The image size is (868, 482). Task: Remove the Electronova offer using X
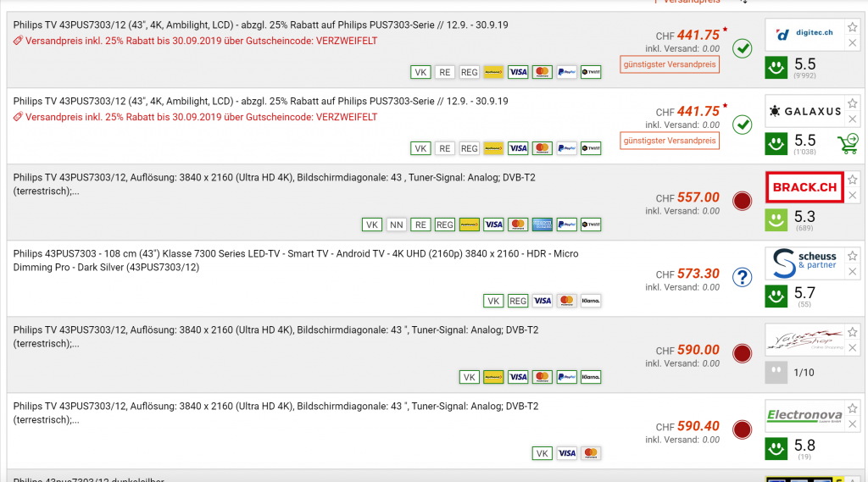[x=853, y=424]
